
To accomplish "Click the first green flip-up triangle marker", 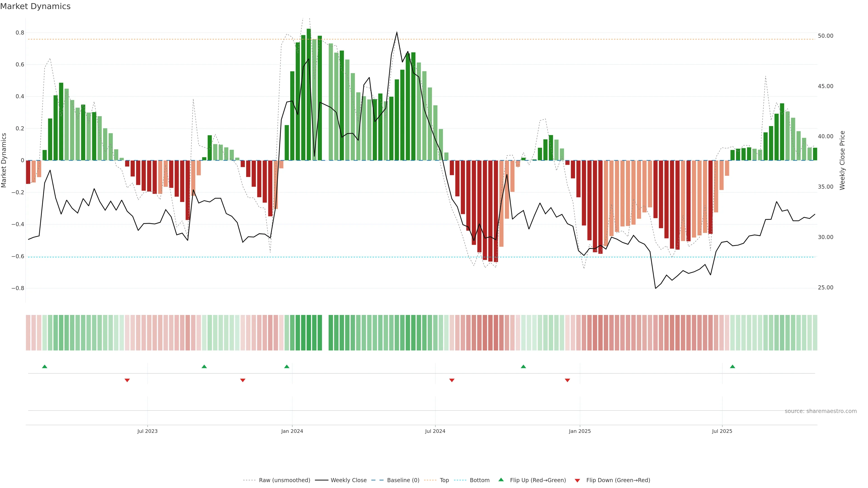I will [x=45, y=366].
